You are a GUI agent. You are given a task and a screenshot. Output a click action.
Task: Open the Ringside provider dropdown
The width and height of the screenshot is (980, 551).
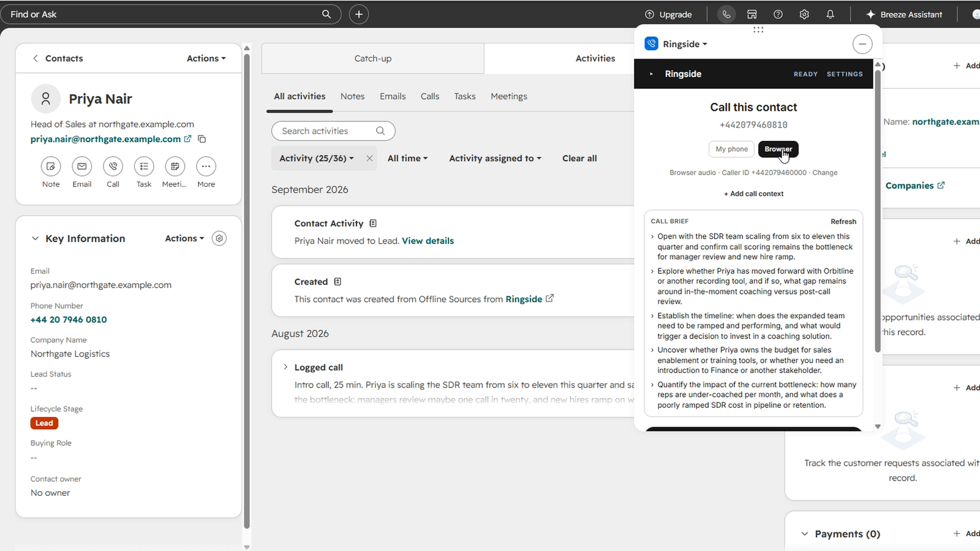coord(685,44)
